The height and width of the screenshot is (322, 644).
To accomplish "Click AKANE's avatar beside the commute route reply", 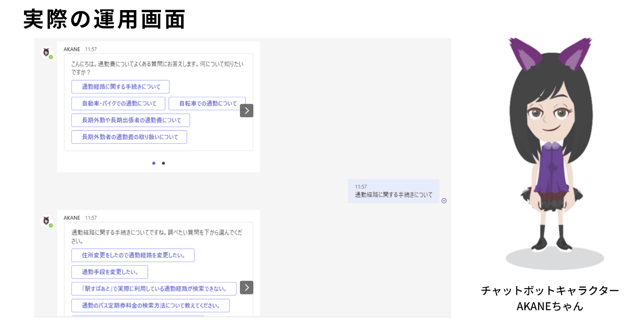I will pos(47,221).
